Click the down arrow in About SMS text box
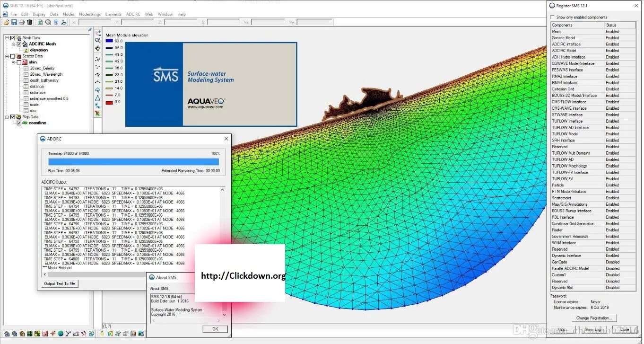The image size is (644, 344). coord(224,315)
